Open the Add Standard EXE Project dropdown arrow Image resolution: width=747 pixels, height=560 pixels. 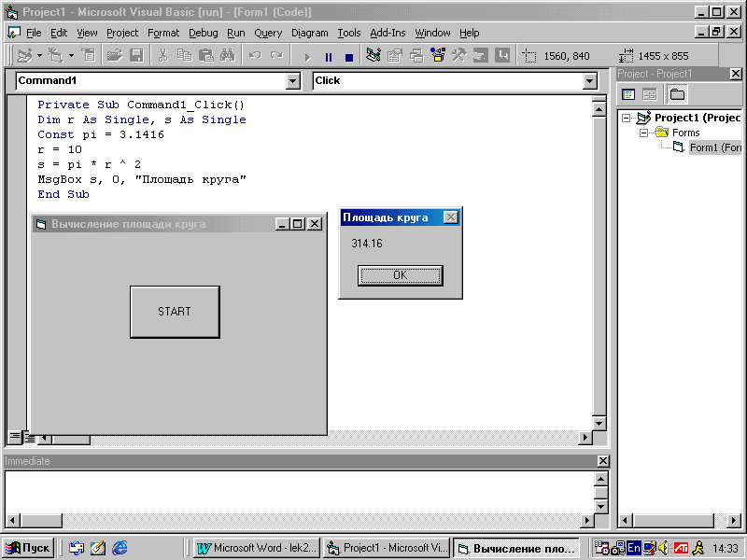[39, 56]
